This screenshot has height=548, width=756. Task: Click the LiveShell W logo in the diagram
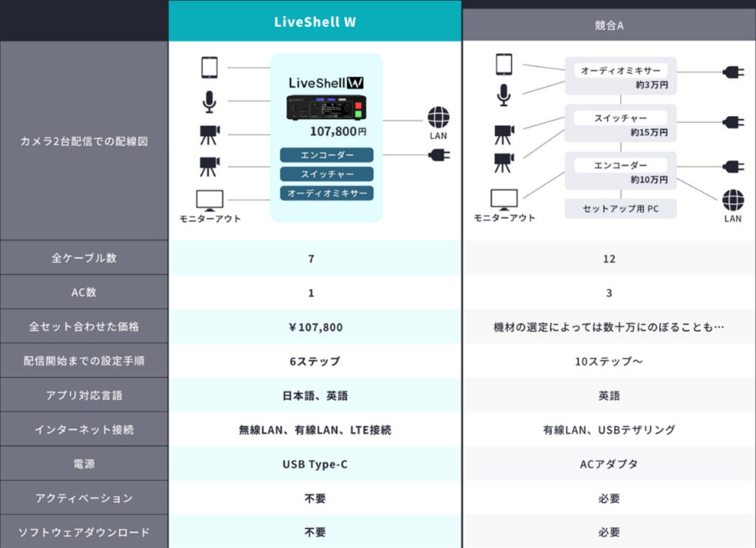[326, 83]
